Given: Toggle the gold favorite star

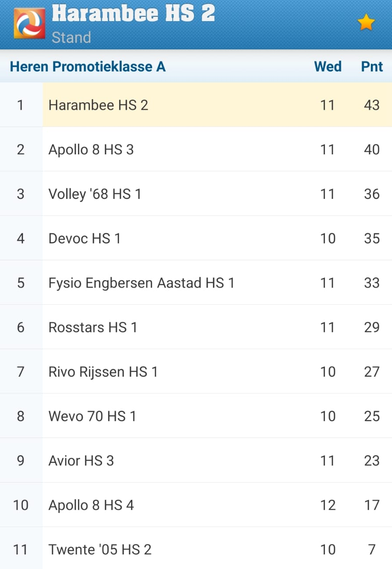Looking at the screenshot, I should pyautogui.click(x=366, y=22).
